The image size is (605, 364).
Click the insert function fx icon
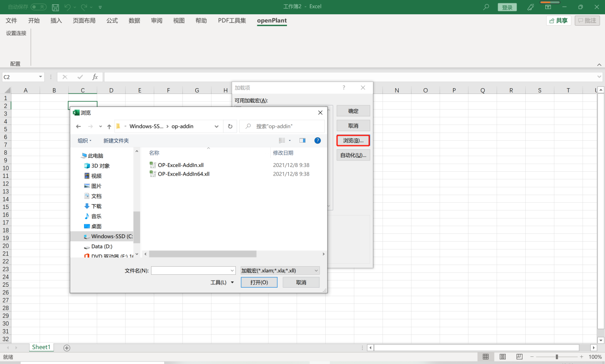click(95, 77)
